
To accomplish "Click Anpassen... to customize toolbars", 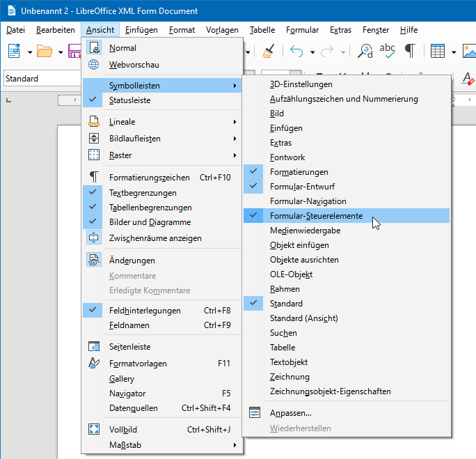I will (x=290, y=412).
